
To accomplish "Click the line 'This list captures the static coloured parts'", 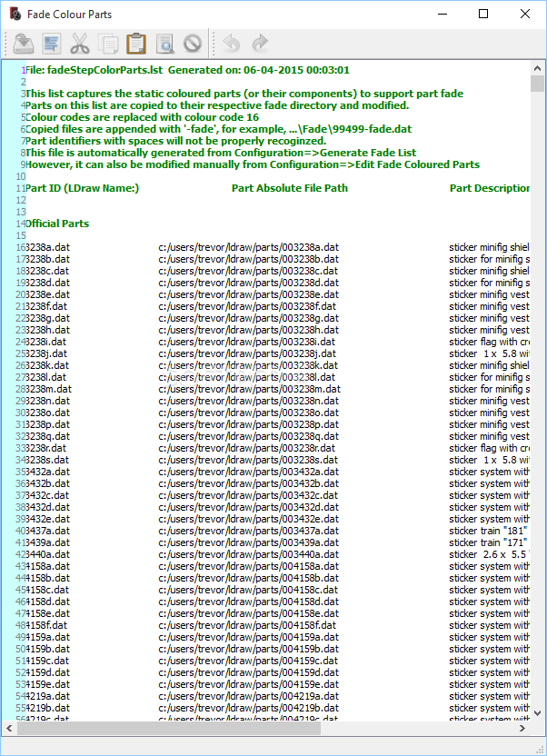I will (x=244, y=94).
